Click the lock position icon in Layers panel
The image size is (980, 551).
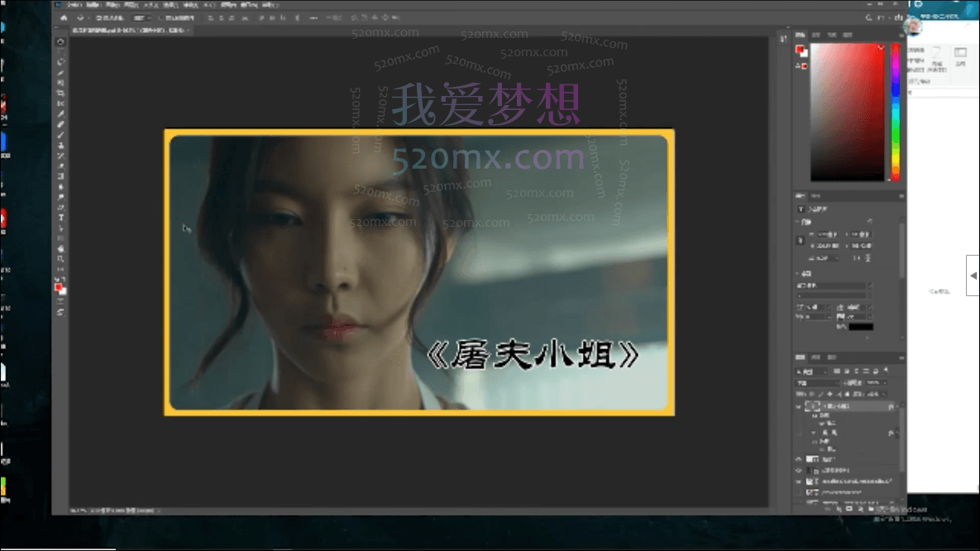coord(830,394)
